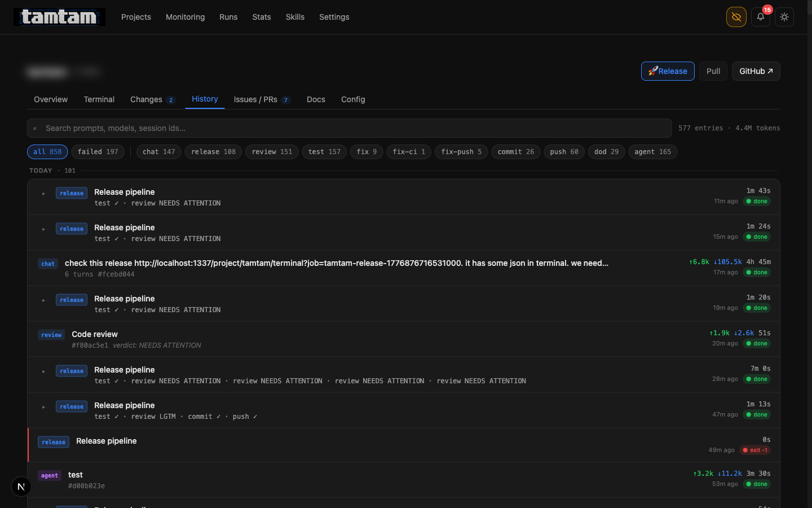812x508 pixels.
Task: Click the 'done' badge on the 11m ago entry
Action: pyautogui.click(x=757, y=202)
